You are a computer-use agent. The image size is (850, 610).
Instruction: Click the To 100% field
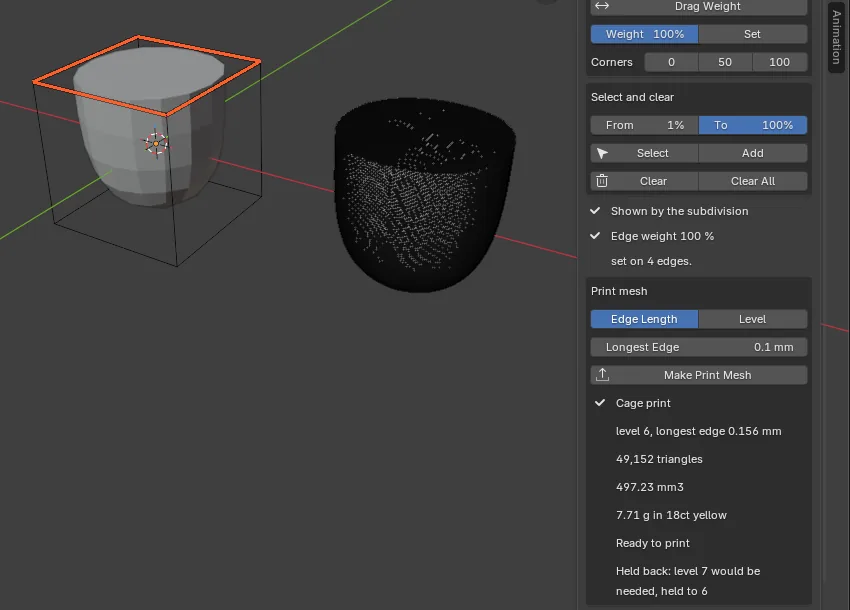752,125
